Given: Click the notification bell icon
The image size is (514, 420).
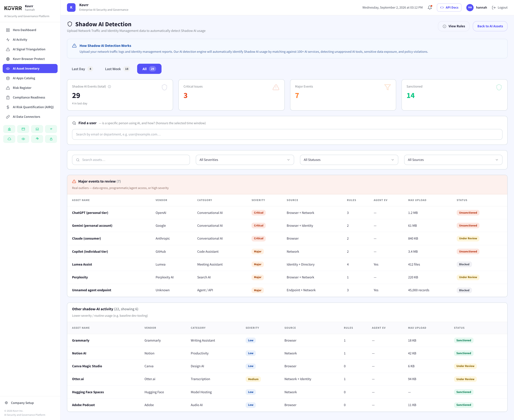Looking at the screenshot, I should coord(430,7).
